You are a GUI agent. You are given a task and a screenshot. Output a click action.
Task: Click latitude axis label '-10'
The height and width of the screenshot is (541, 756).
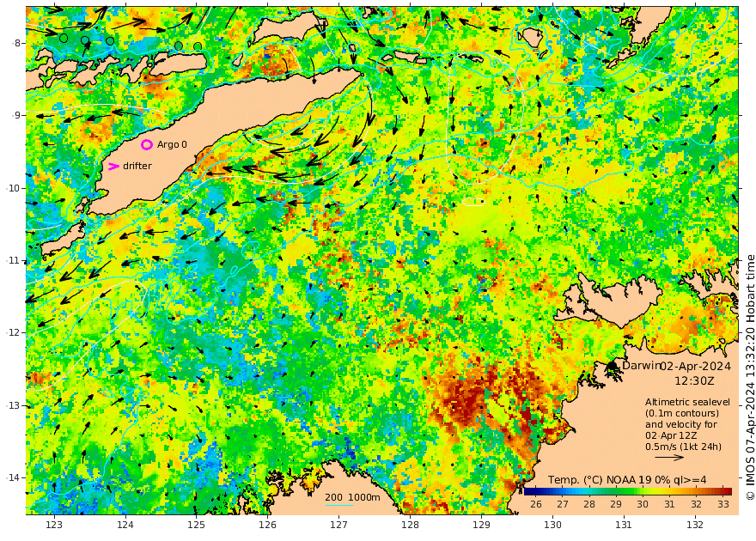[13, 188]
